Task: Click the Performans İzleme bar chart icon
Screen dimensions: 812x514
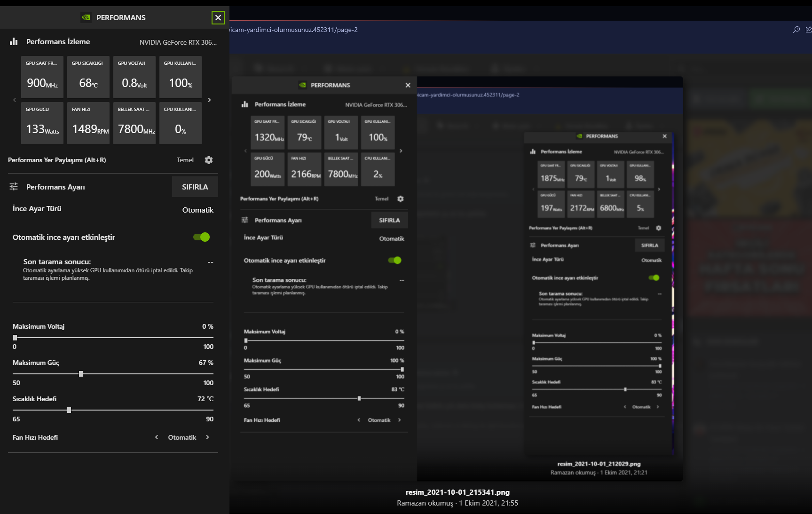Action: coord(14,42)
